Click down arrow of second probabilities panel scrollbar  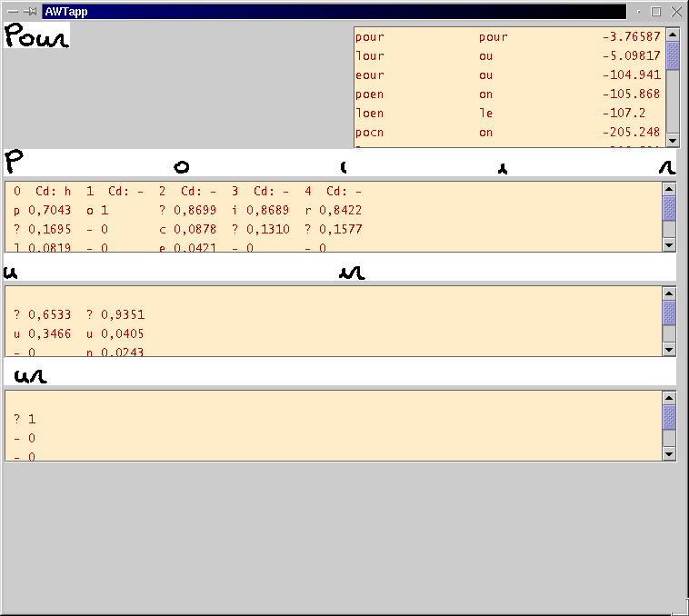(x=669, y=350)
